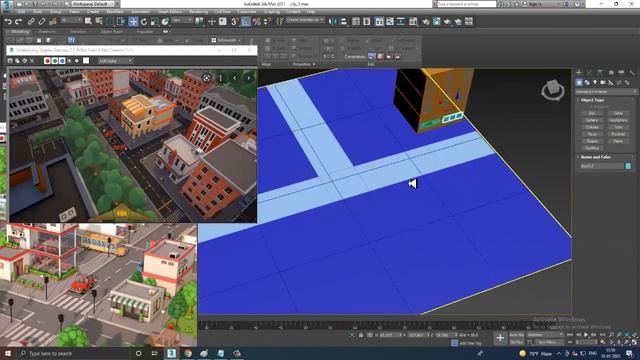Click the Redo arrow in main toolbar
This screenshot has width=640, height=360.
point(18,21)
